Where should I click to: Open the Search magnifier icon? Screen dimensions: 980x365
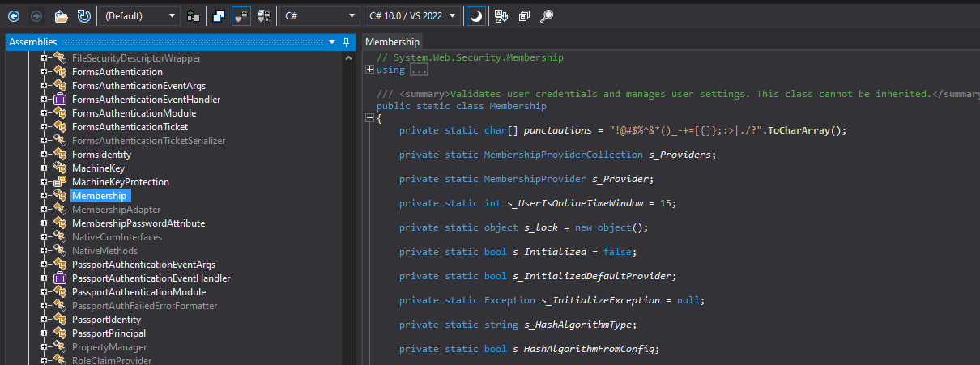[548, 15]
